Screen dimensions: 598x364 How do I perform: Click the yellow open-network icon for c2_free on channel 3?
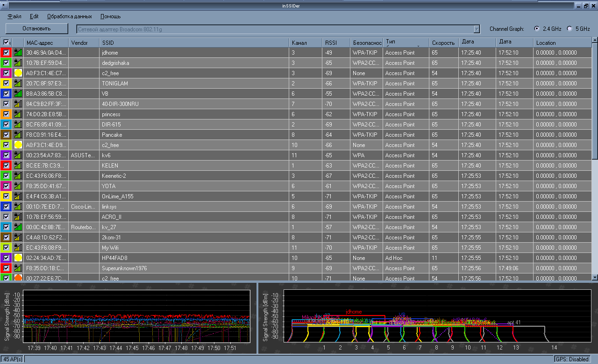coord(18,73)
